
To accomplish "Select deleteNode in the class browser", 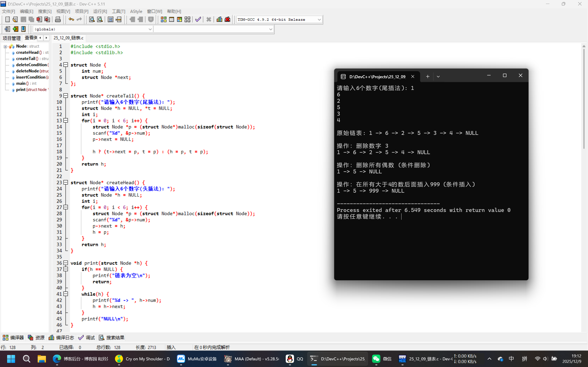I will 28,71.
